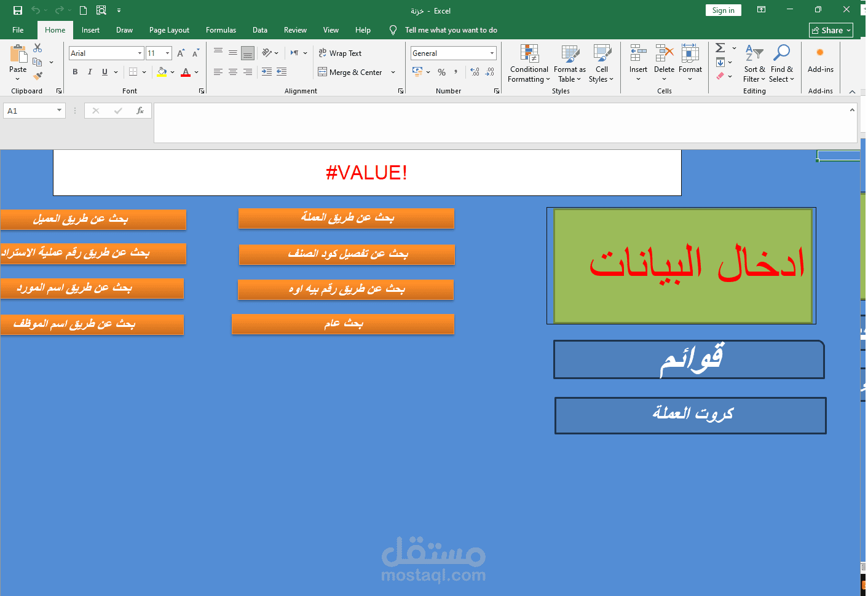Open the File tab
868x596 pixels.
tap(18, 30)
